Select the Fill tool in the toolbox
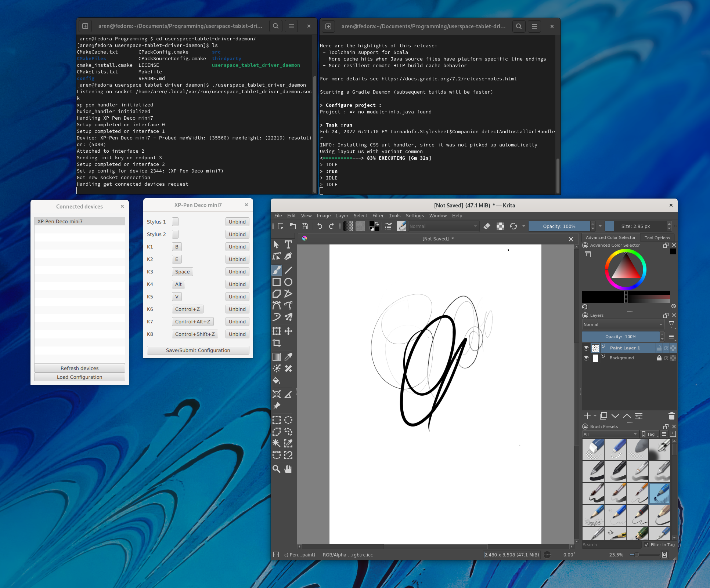 point(276,381)
